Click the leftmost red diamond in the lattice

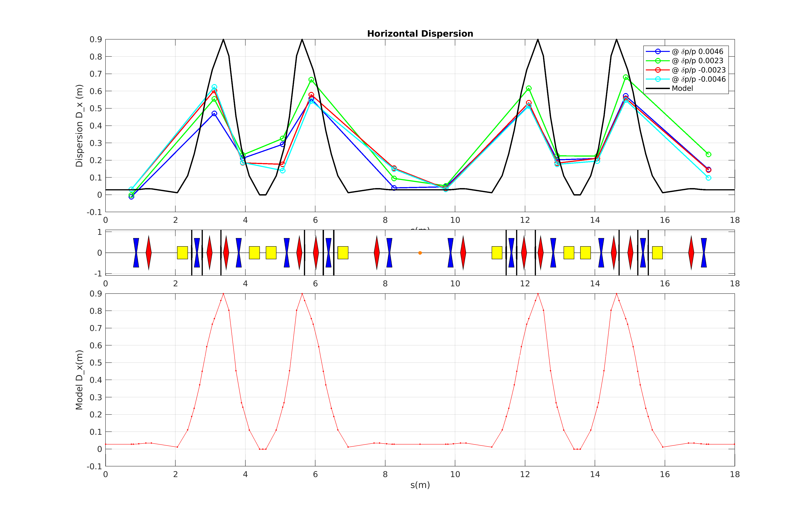pyautogui.click(x=149, y=253)
